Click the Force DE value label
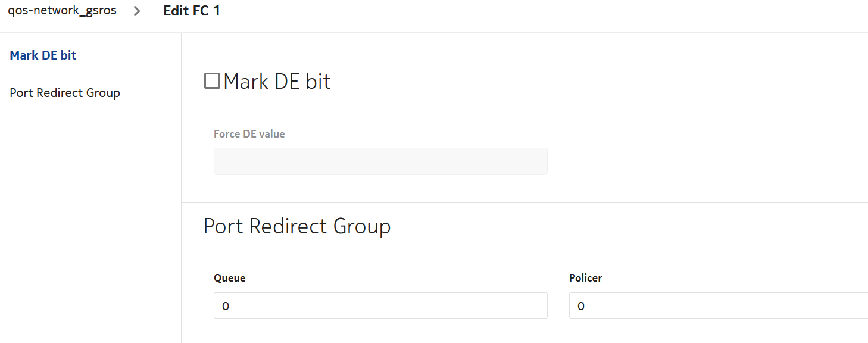868x343 pixels. pos(249,134)
